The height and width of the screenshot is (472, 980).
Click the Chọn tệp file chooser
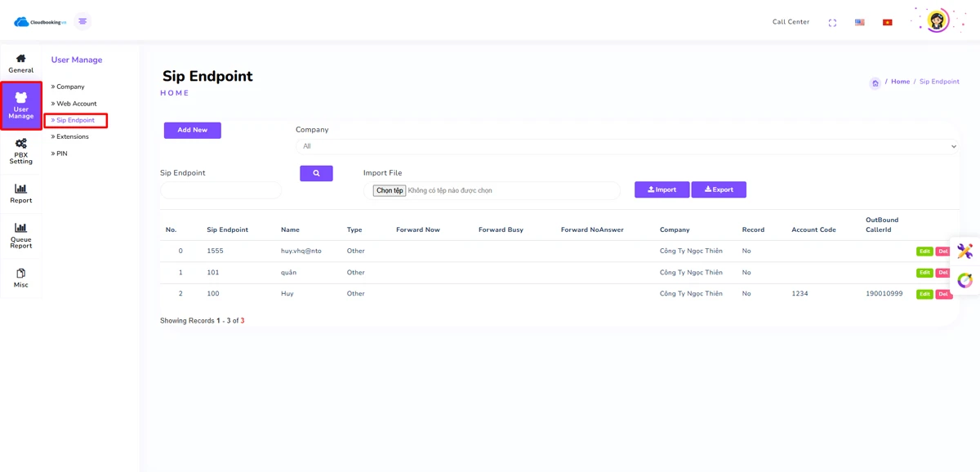[390, 190]
